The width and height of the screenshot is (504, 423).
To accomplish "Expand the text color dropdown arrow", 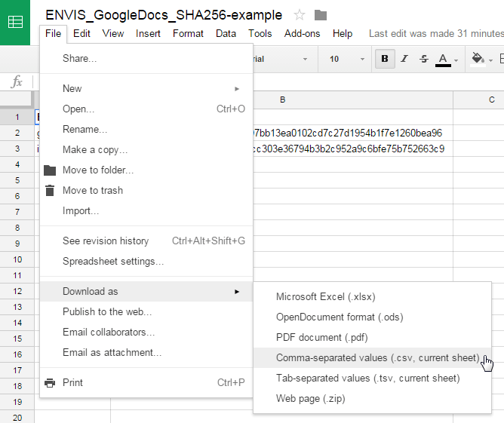I will point(456,60).
